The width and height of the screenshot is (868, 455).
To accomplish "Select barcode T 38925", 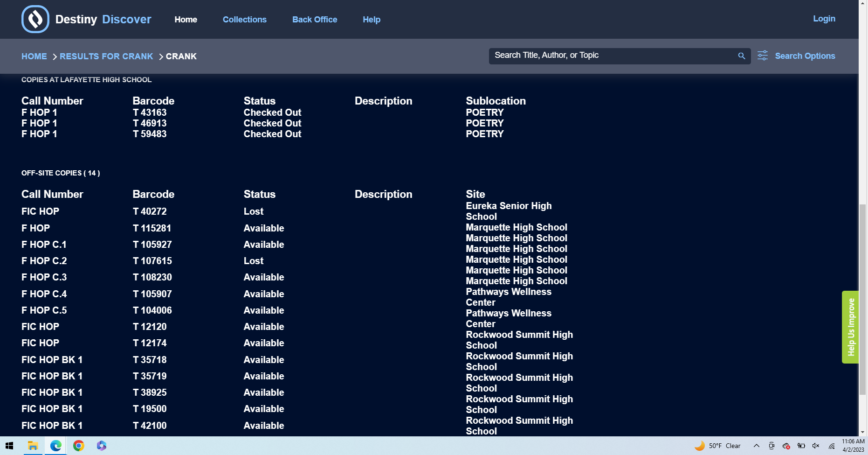I will [150, 392].
